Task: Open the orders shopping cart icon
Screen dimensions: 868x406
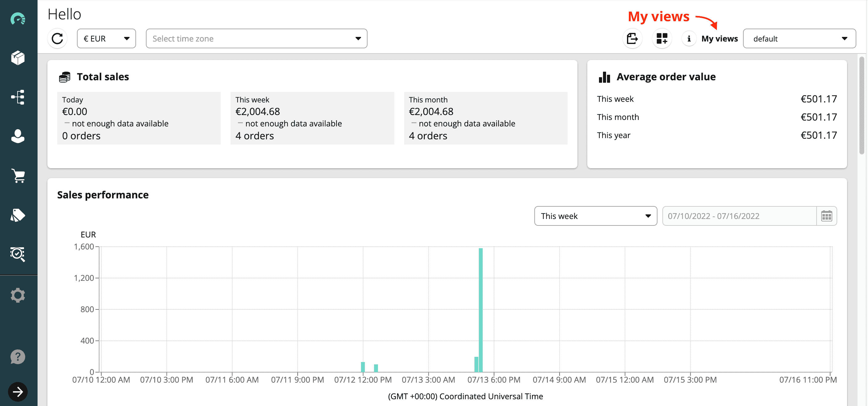Action: point(18,176)
